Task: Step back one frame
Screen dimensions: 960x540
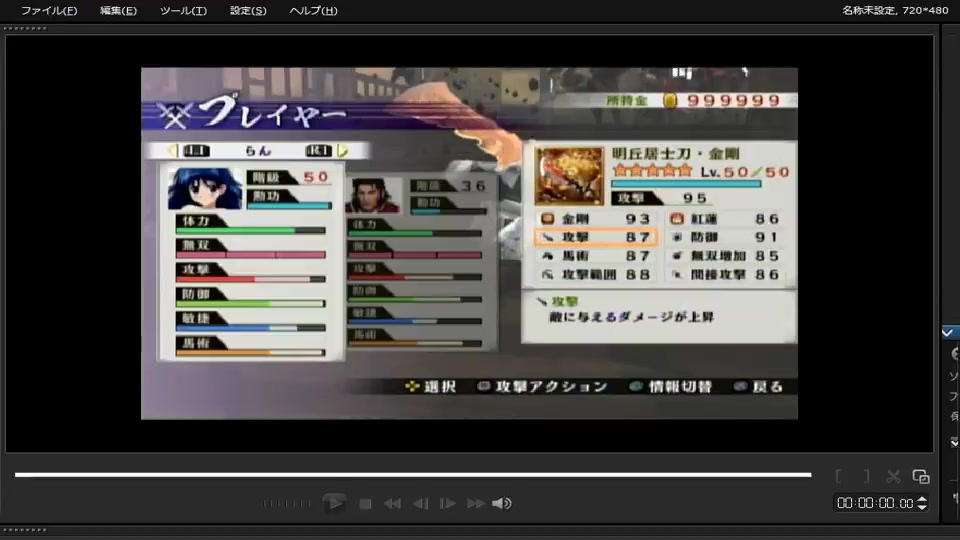Action: tap(421, 504)
